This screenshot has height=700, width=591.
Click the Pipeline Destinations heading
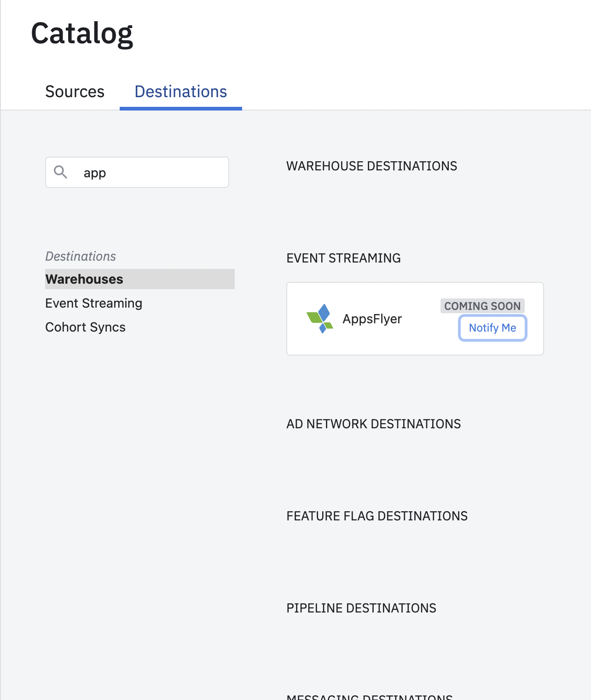click(361, 608)
